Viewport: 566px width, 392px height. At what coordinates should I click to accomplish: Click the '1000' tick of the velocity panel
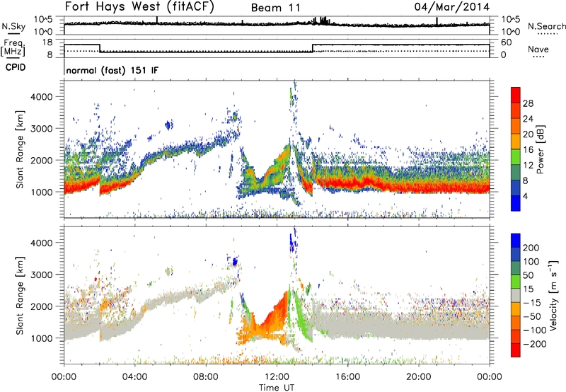pyautogui.click(x=42, y=338)
